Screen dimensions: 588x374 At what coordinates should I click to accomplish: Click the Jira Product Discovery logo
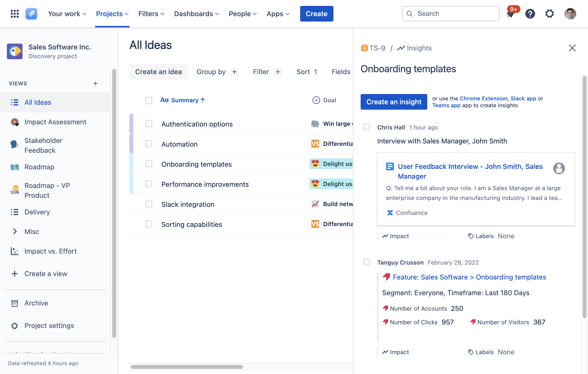coord(31,14)
